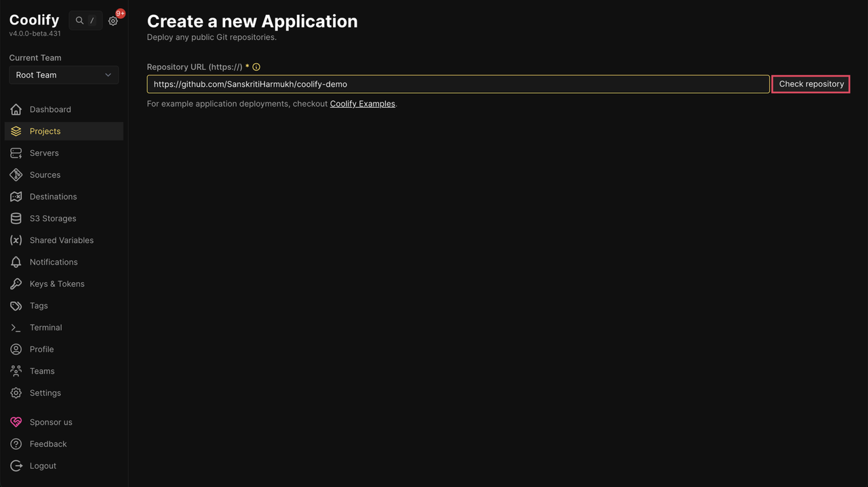Click the S3 Storages database icon
868x487 pixels.
point(16,218)
